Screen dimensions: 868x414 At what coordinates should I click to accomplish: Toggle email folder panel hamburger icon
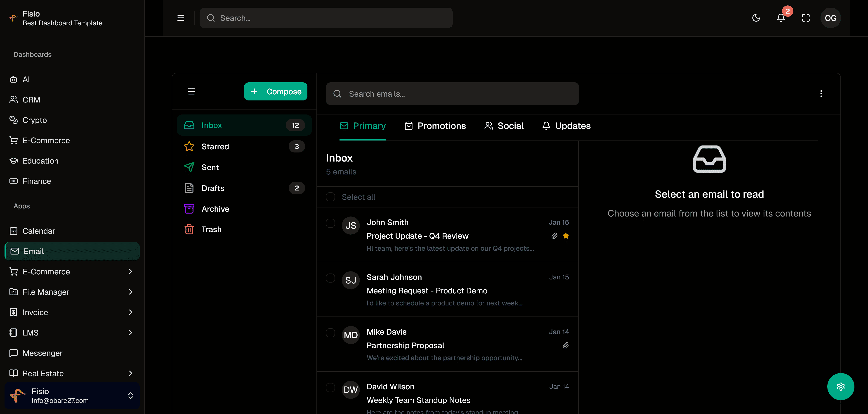point(191,91)
